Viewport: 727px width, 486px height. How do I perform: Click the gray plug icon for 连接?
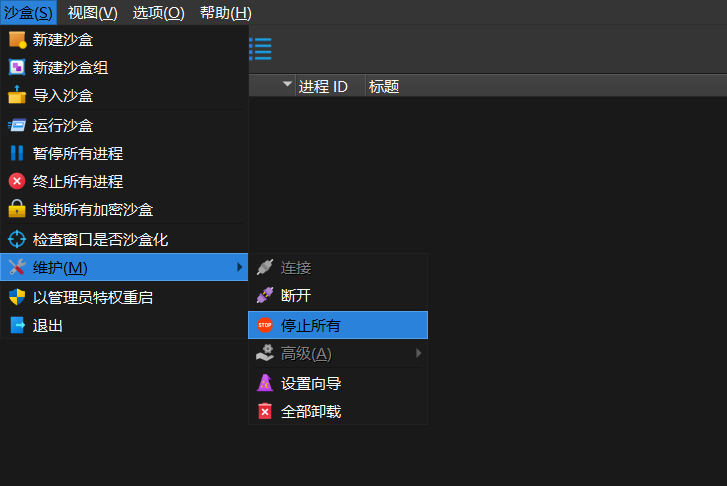[x=265, y=267]
